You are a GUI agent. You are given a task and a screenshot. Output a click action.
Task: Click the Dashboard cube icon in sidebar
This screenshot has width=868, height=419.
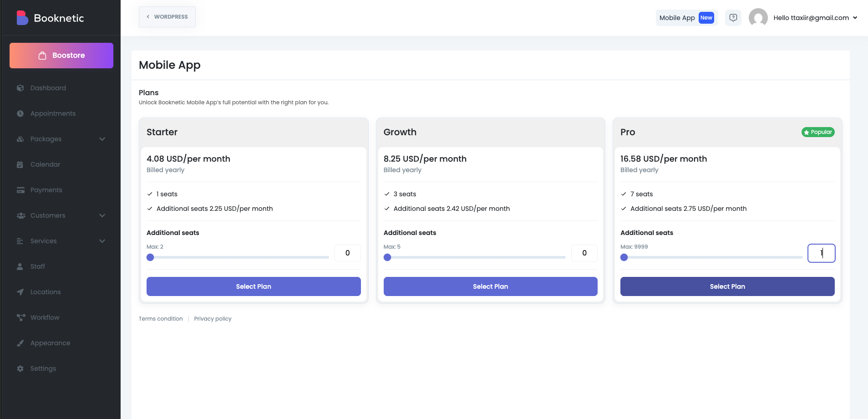(x=20, y=88)
